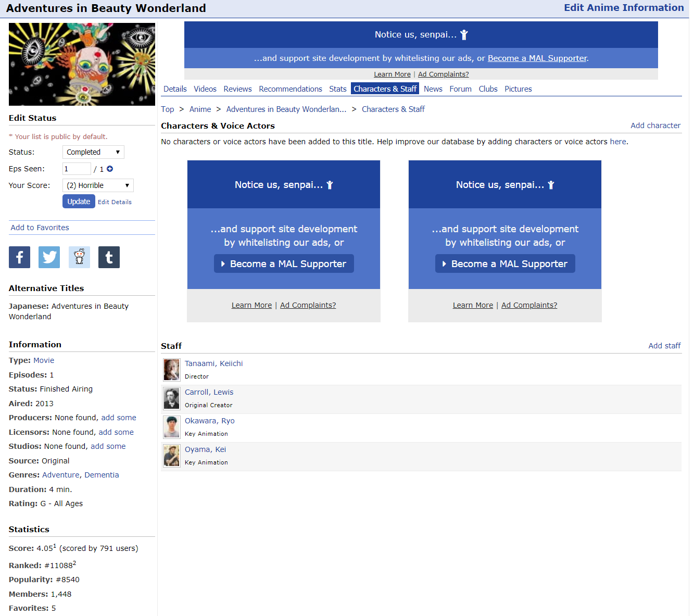The height and width of the screenshot is (616, 694).
Task: Switch to the Reviews tab
Action: coord(237,89)
